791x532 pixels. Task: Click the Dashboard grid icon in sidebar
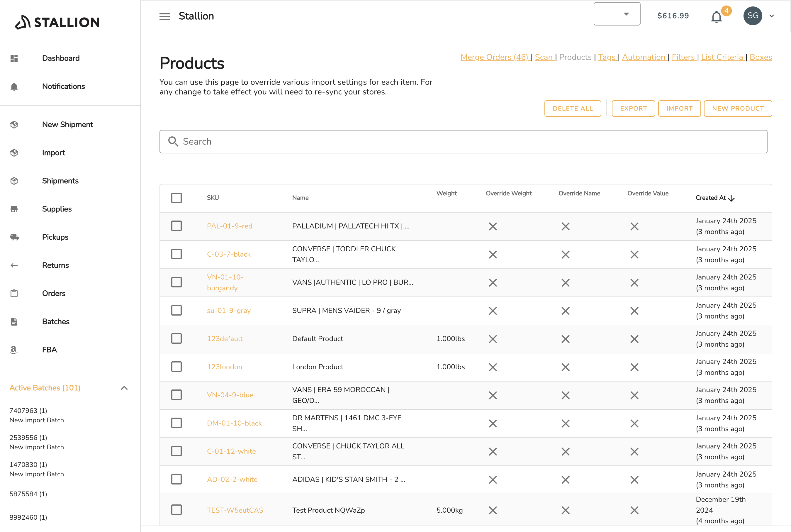(x=14, y=58)
